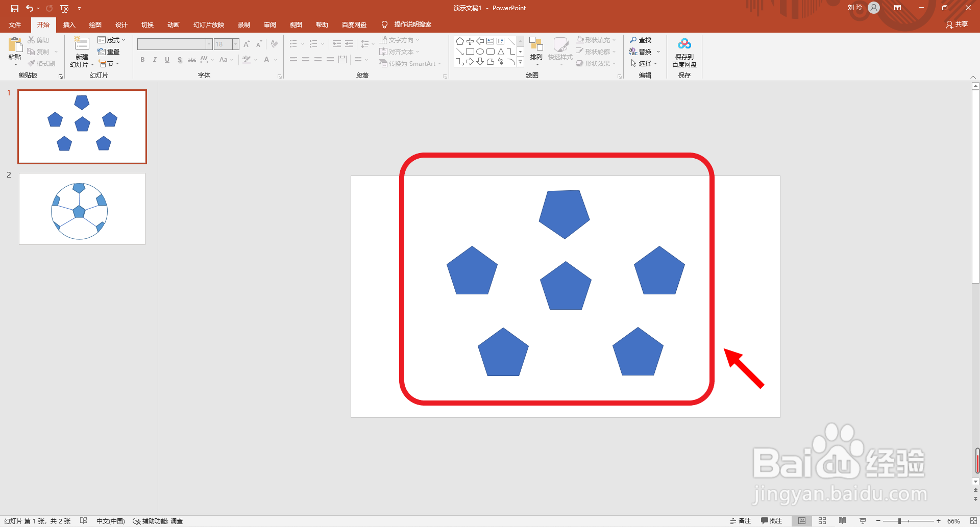Switch to the Design (设计) tab
The height and width of the screenshot is (527, 980).
[x=121, y=24]
